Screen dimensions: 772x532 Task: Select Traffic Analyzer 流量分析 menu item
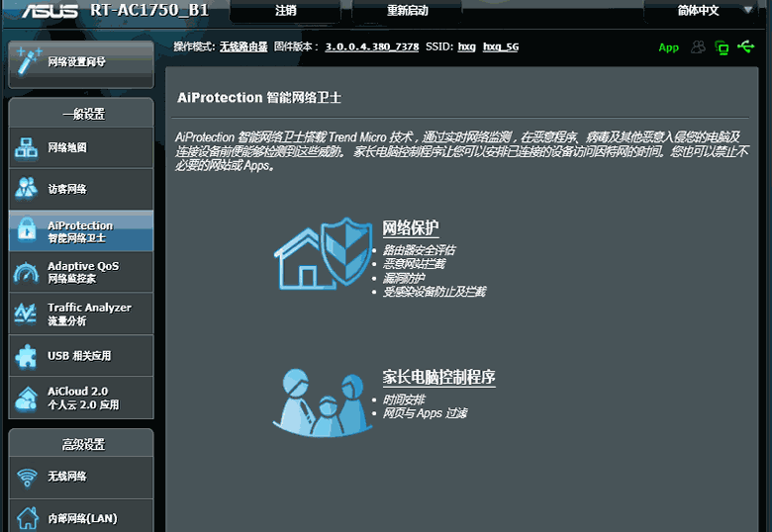[x=81, y=313]
